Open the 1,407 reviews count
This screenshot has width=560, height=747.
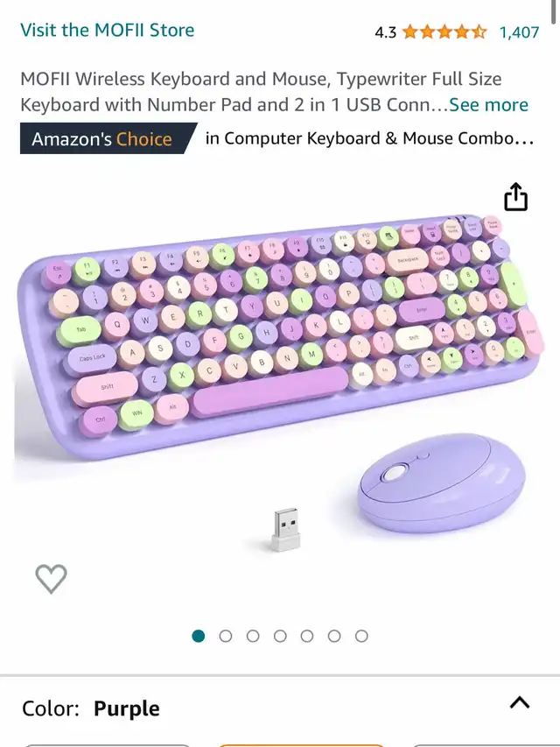pos(519,32)
